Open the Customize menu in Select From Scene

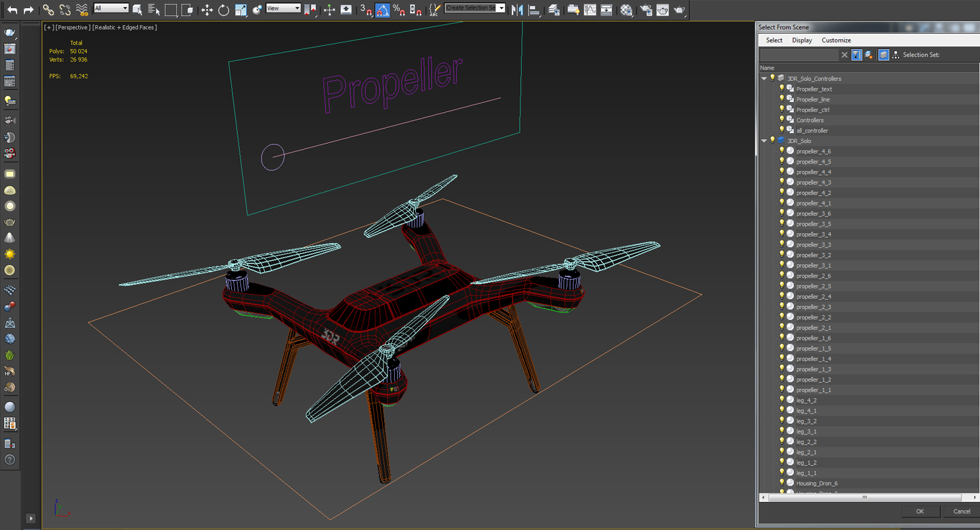836,40
